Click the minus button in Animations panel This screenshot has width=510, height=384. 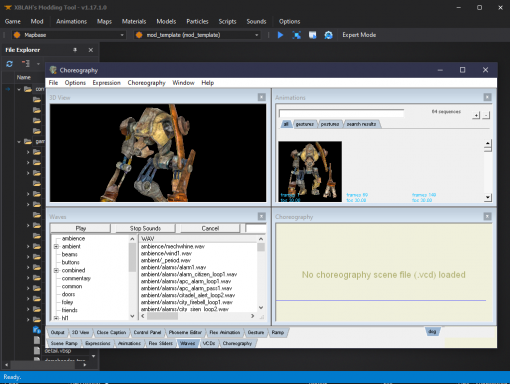486,115
